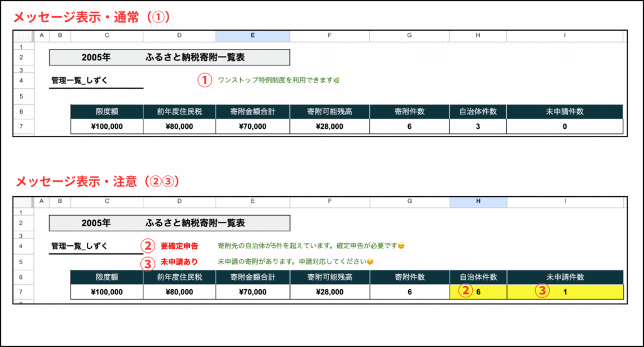Select highlighted column E header in top sheet

point(252,36)
